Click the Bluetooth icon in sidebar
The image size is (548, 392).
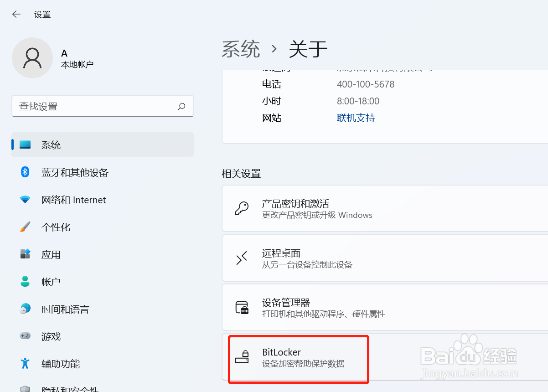(25, 172)
